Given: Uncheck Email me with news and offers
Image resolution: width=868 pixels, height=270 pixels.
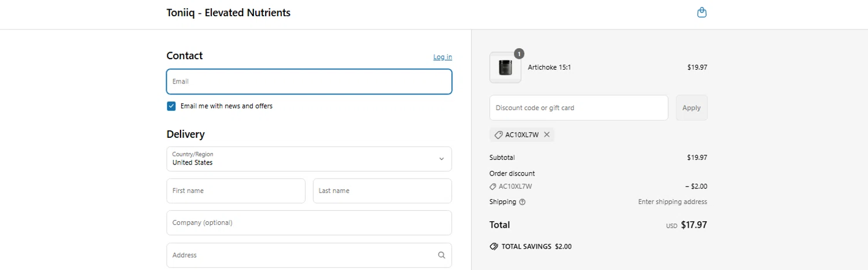Looking at the screenshot, I should (171, 106).
